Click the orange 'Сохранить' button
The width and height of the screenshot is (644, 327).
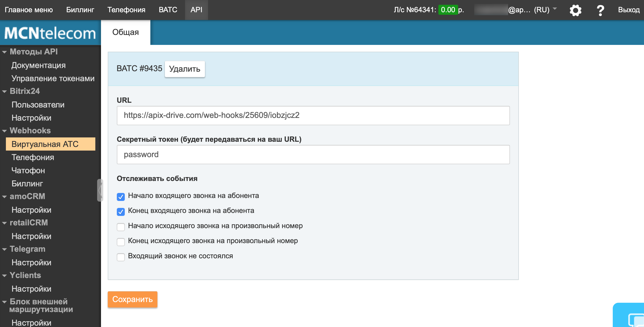click(x=132, y=299)
